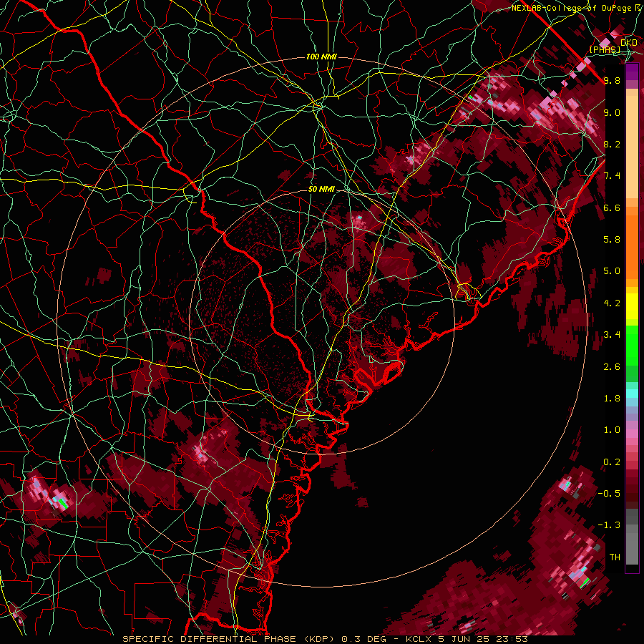Click the 9.8 value on the color scale

click(612, 80)
